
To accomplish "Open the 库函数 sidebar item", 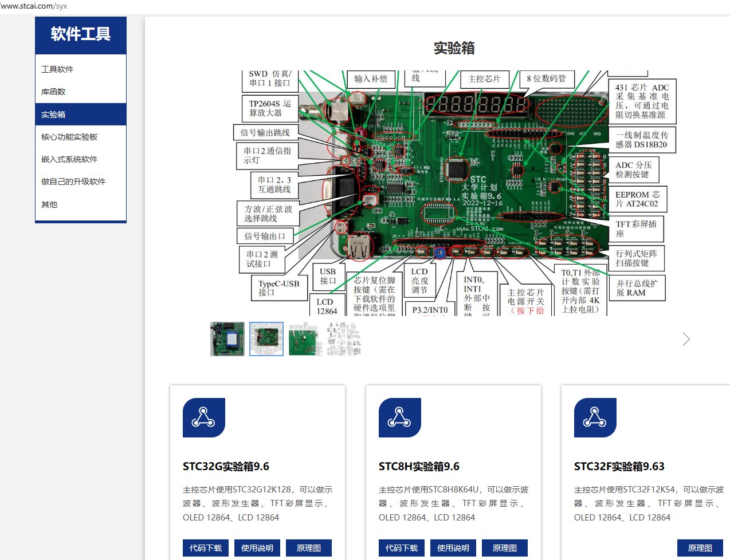I will (81, 92).
